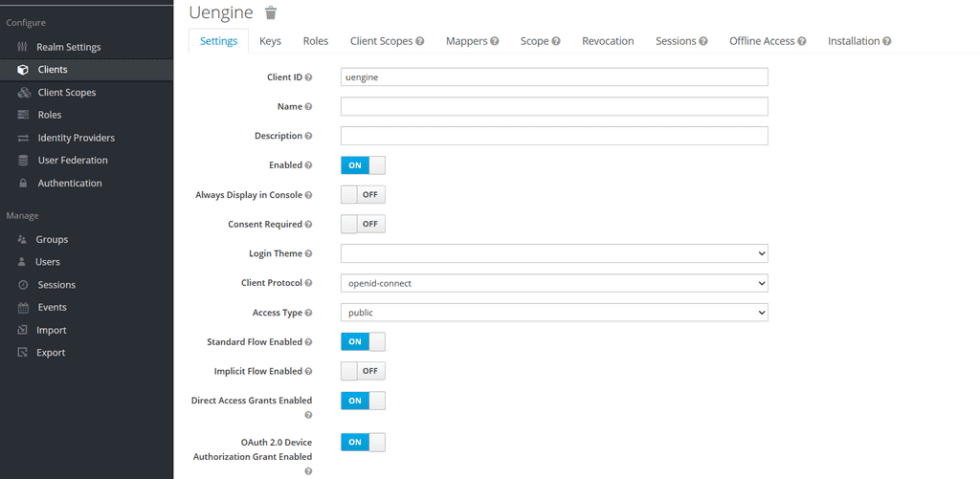
Task: Click the trash icon next to Uengine
Action: [x=271, y=12]
